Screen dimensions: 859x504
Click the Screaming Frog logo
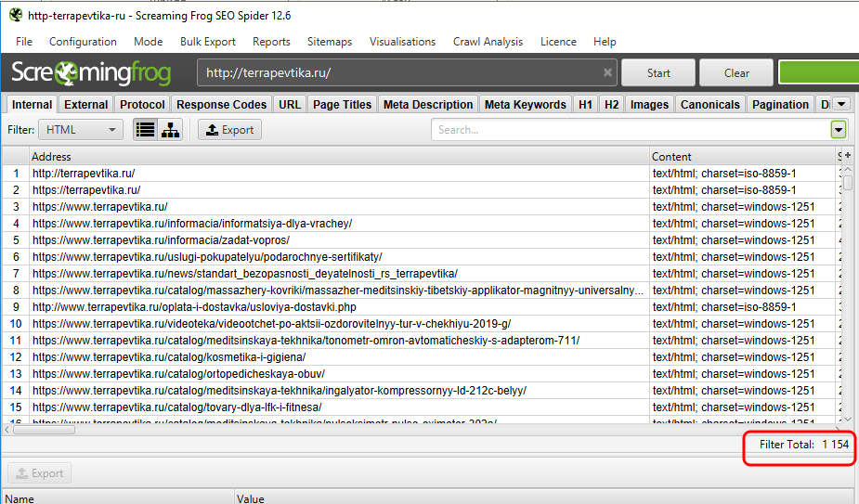[97, 73]
